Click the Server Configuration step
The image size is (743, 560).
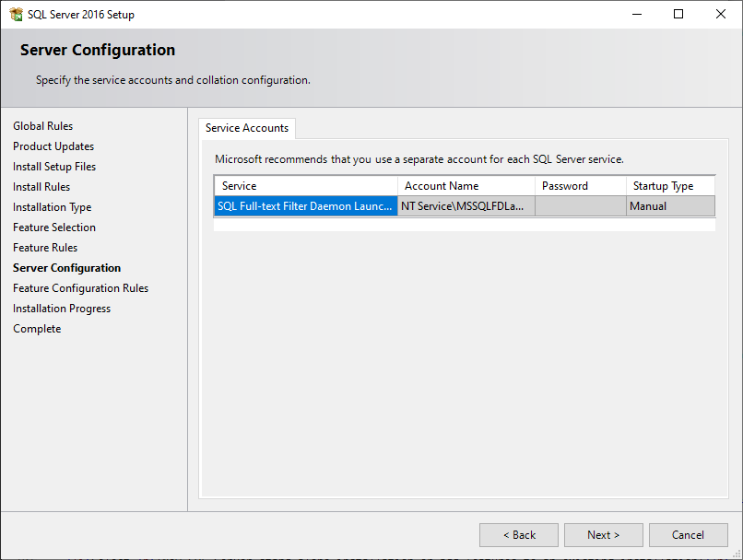[x=66, y=267]
